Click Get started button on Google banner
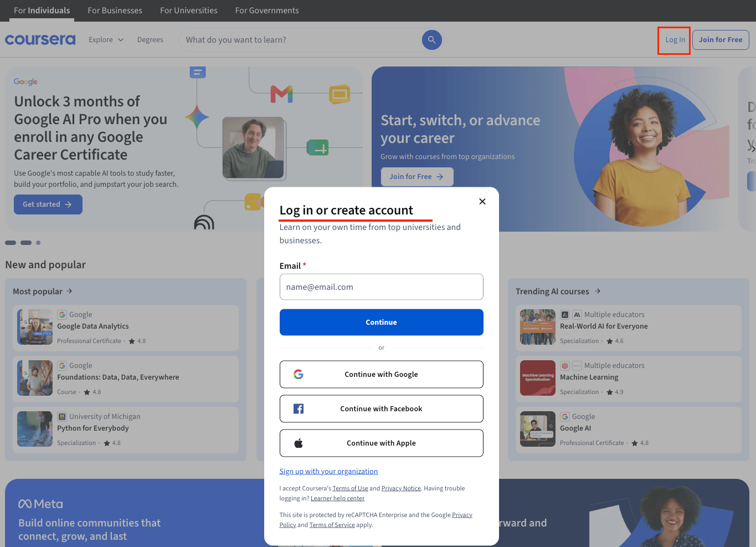 48,205
